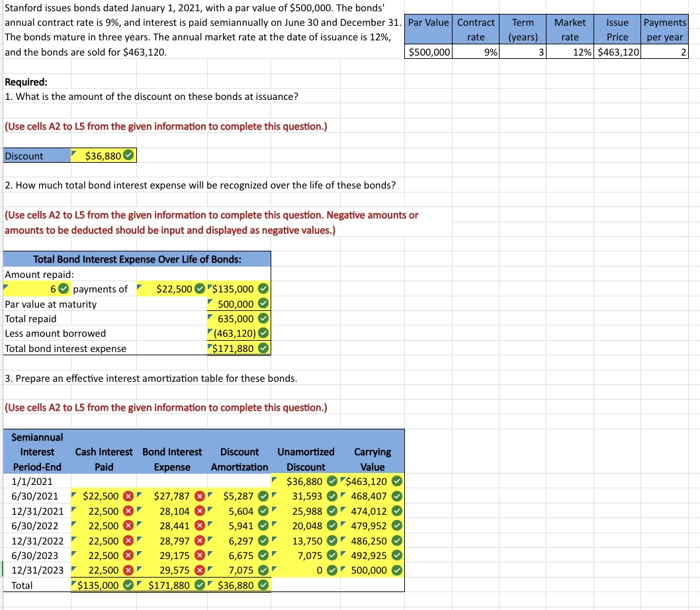Click the green checkmark beside the $36,880 Discount answer
700x610 pixels.
[128, 155]
